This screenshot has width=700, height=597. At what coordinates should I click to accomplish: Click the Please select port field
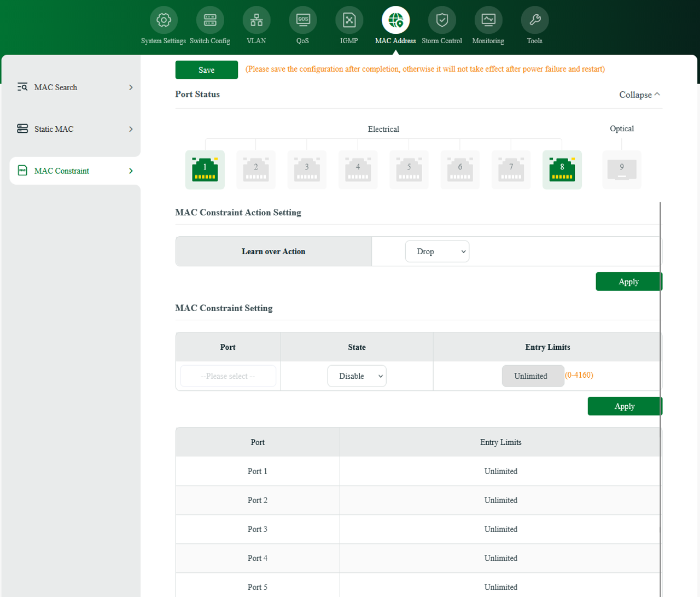click(x=227, y=376)
